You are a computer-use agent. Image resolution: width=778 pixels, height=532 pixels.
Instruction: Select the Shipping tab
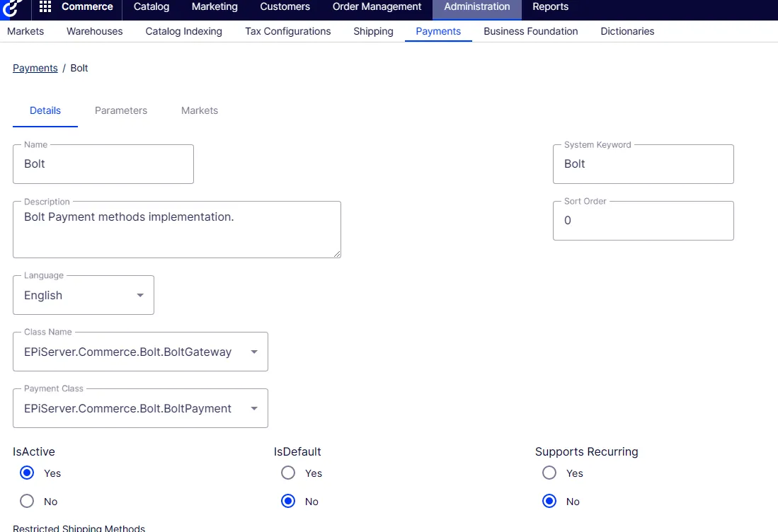coord(373,31)
